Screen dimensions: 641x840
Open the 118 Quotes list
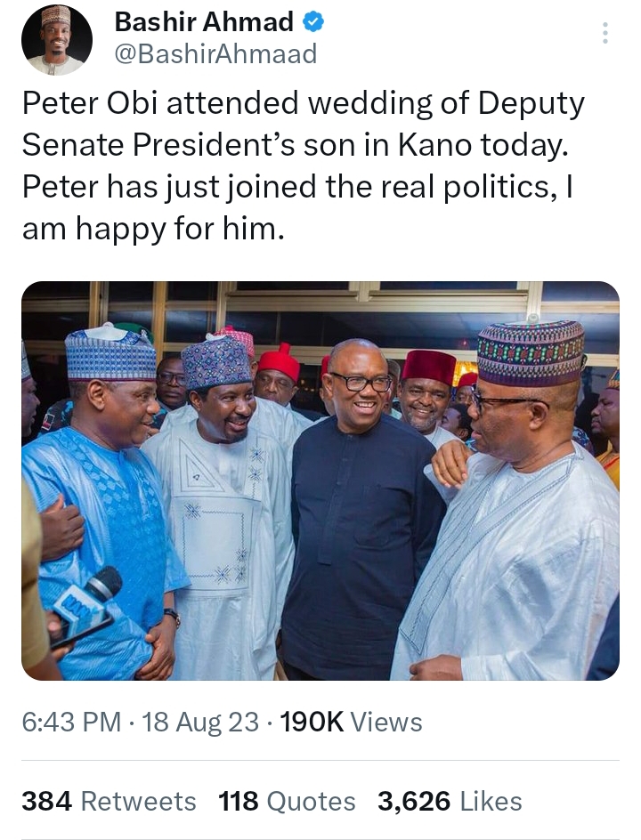[287, 801]
